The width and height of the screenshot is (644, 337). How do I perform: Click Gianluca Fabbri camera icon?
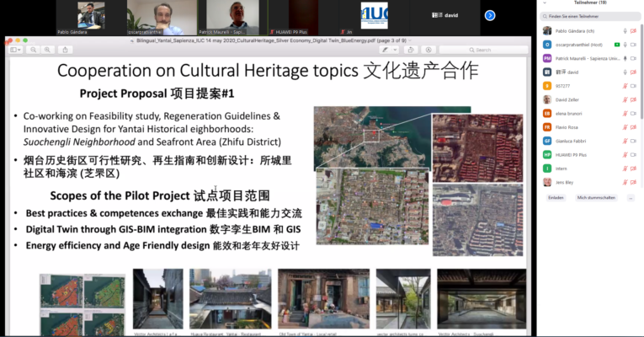point(633,141)
